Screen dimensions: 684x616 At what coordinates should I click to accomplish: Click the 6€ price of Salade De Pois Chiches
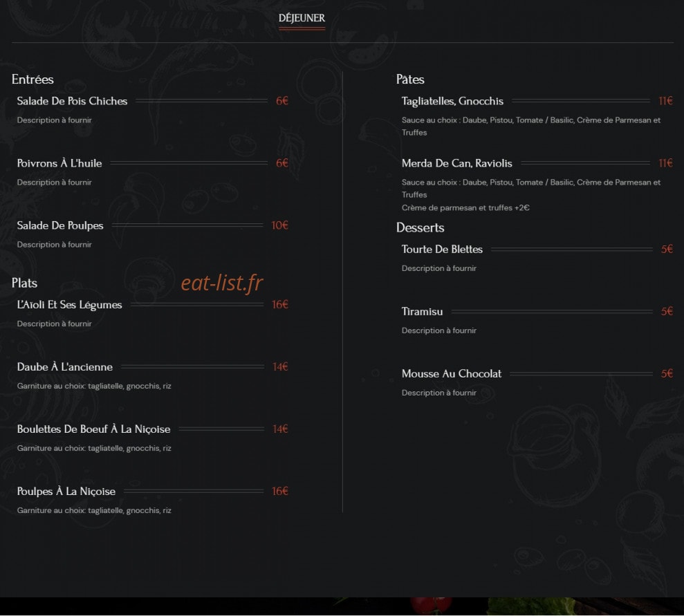[281, 101]
